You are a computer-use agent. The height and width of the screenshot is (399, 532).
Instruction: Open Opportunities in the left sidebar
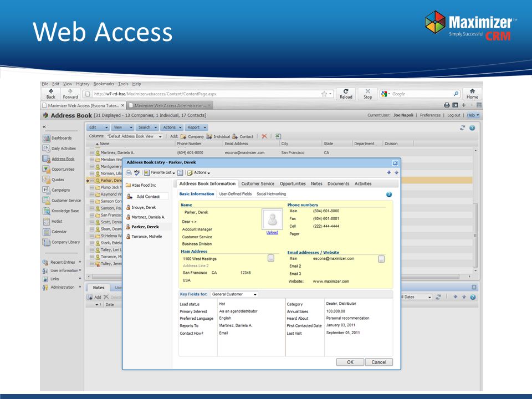(58, 169)
